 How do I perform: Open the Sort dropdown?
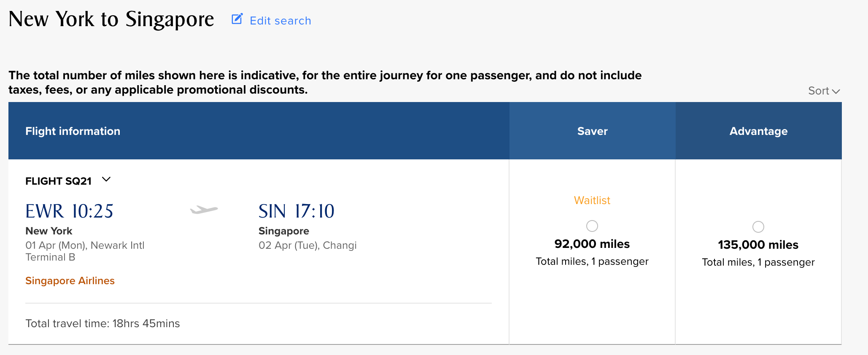point(824,91)
